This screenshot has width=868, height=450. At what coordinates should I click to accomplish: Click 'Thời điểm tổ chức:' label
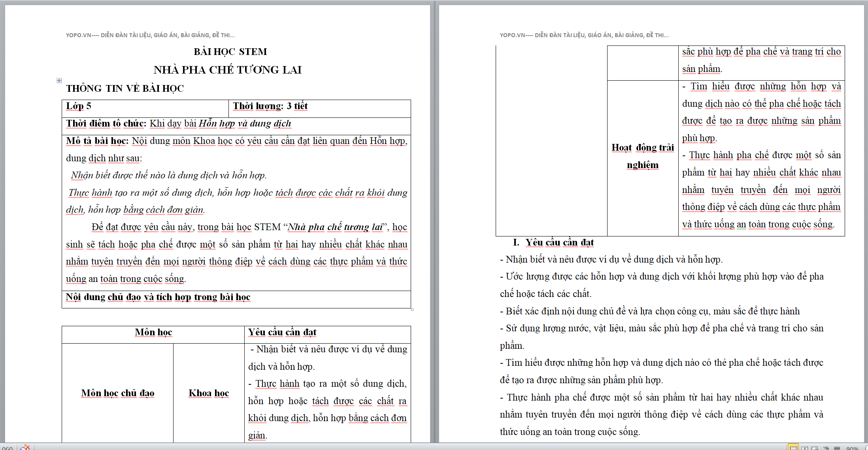point(106,123)
